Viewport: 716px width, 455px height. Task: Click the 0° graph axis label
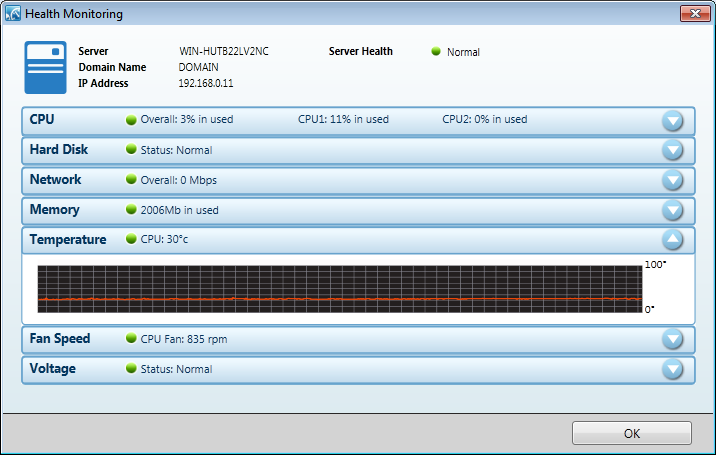pos(649,309)
